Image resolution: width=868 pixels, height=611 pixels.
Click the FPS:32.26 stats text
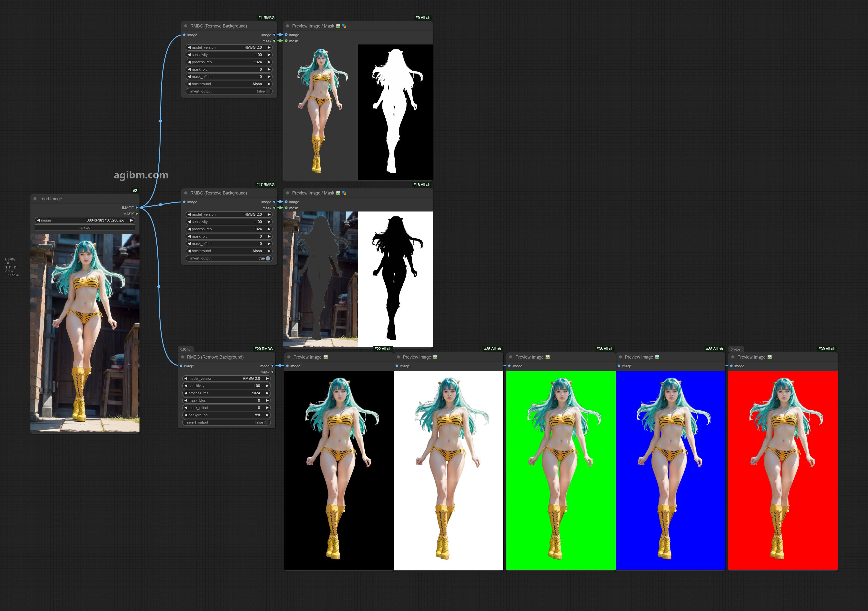click(x=12, y=275)
